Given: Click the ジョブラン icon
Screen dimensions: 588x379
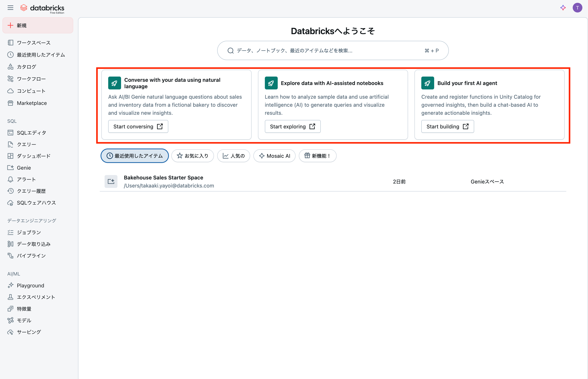Looking at the screenshot, I should (10, 232).
